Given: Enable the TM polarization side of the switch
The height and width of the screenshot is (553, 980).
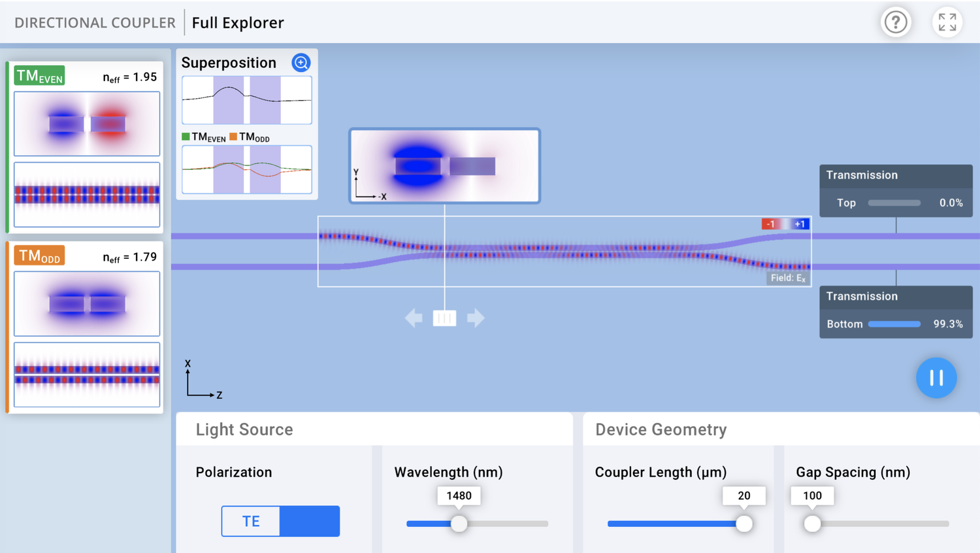Looking at the screenshot, I should point(310,521).
